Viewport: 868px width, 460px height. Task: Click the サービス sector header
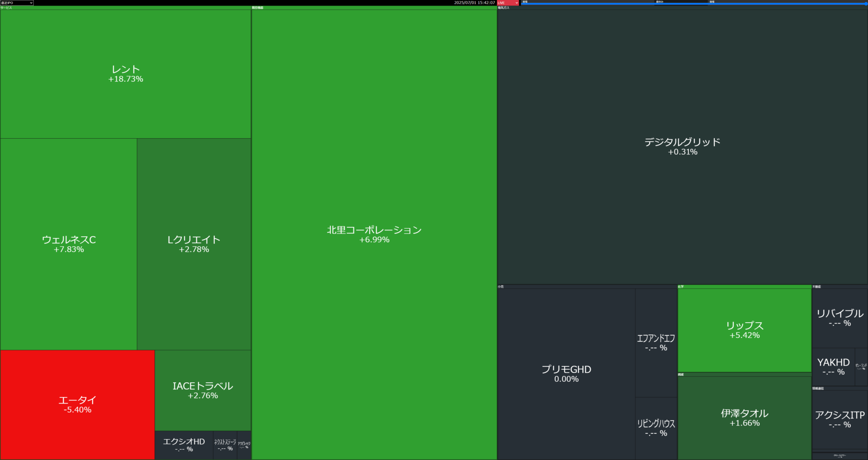click(126, 8)
